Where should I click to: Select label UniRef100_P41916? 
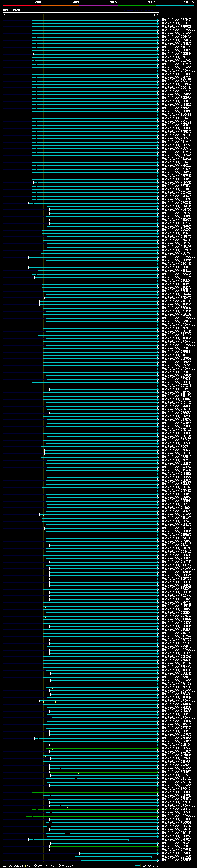tap(177, 159)
